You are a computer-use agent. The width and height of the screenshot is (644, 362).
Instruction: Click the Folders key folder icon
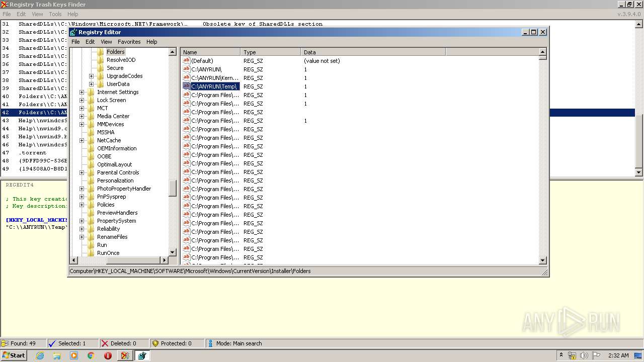coord(101,52)
